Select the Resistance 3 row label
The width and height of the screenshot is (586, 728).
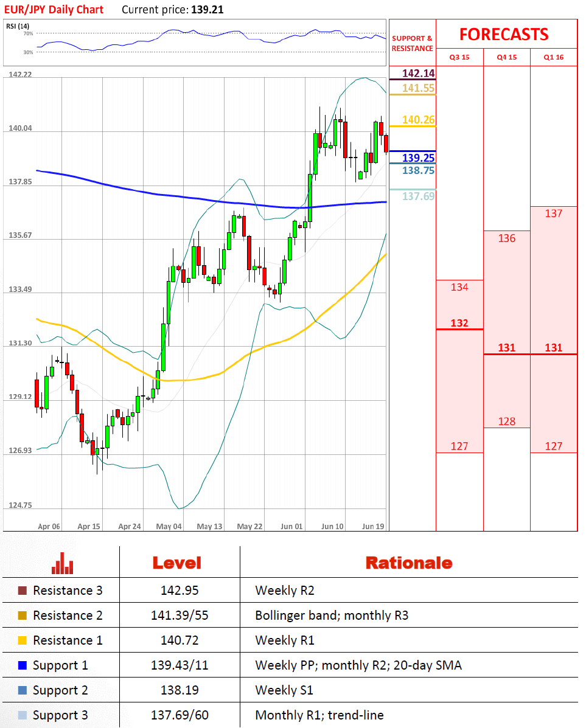68,591
